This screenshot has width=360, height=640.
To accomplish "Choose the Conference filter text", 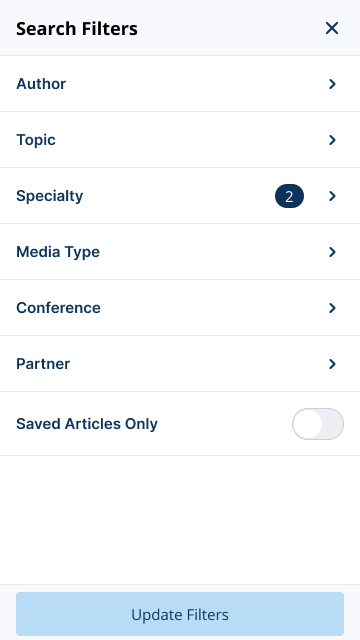I will (58, 308).
